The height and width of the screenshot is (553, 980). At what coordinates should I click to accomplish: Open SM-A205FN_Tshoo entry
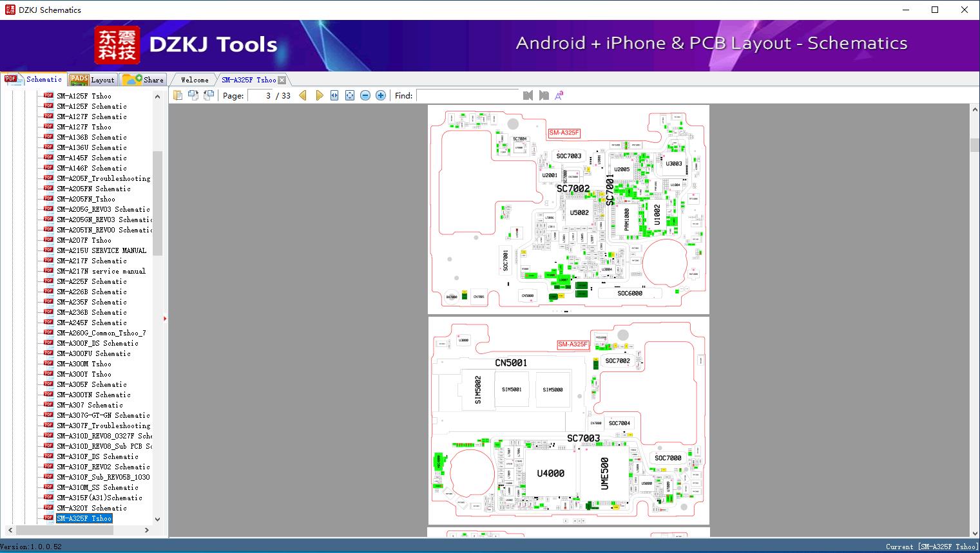[86, 199]
